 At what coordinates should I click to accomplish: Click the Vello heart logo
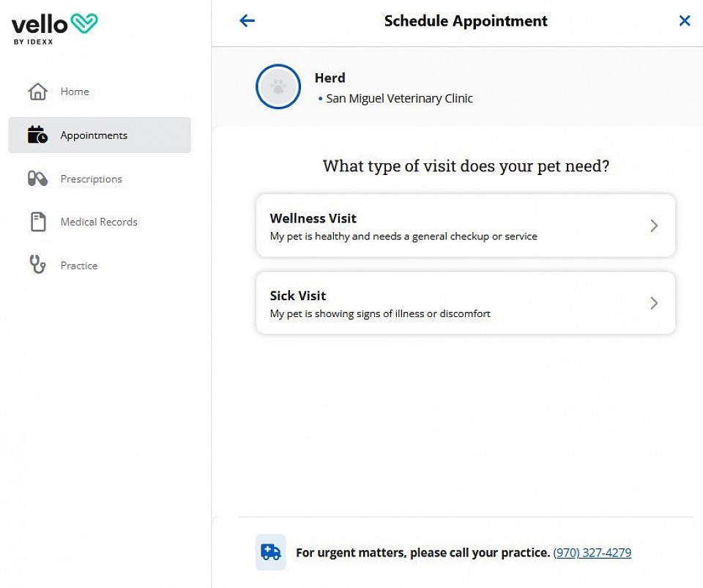[84, 23]
